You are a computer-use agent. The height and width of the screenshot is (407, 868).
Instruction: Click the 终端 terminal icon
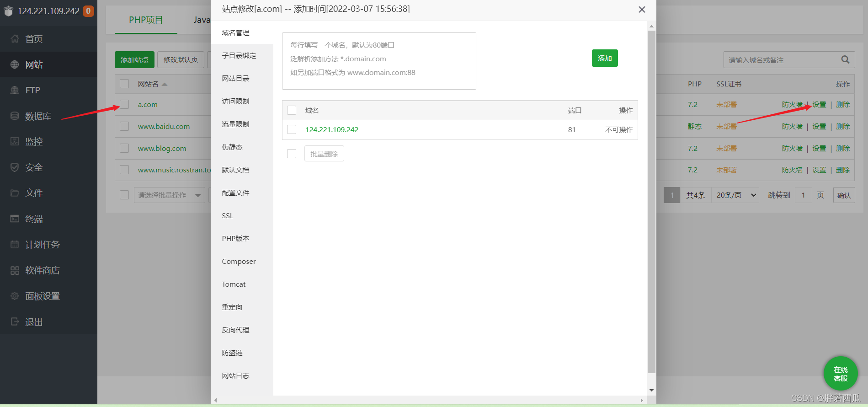click(x=15, y=219)
